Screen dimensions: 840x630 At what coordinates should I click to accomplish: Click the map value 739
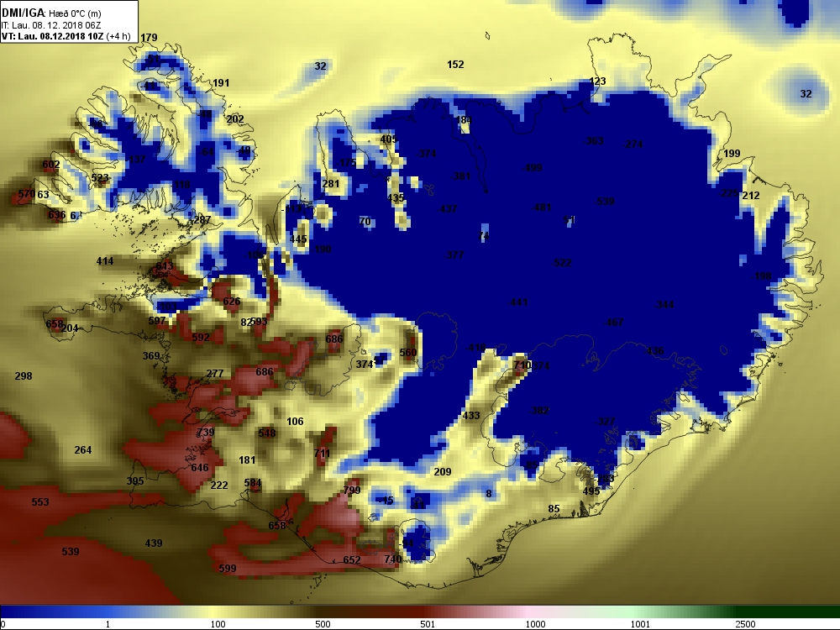coord(206,433)
